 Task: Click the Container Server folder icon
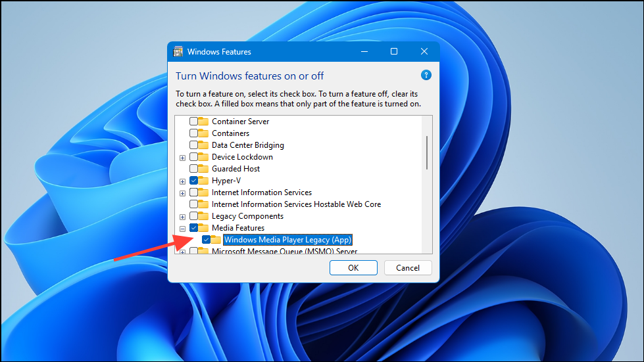[x=203, y=122]
